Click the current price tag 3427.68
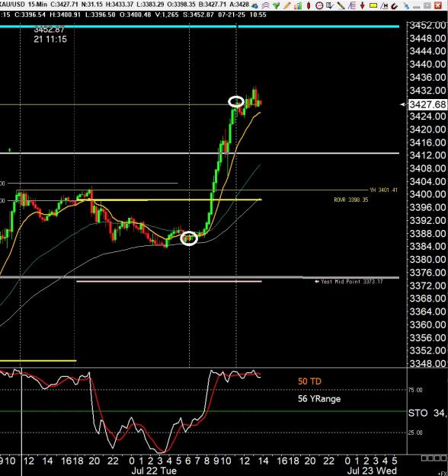The height and width of the screenshot is (476, 448). pyautogui.click(x=427, y=104)
